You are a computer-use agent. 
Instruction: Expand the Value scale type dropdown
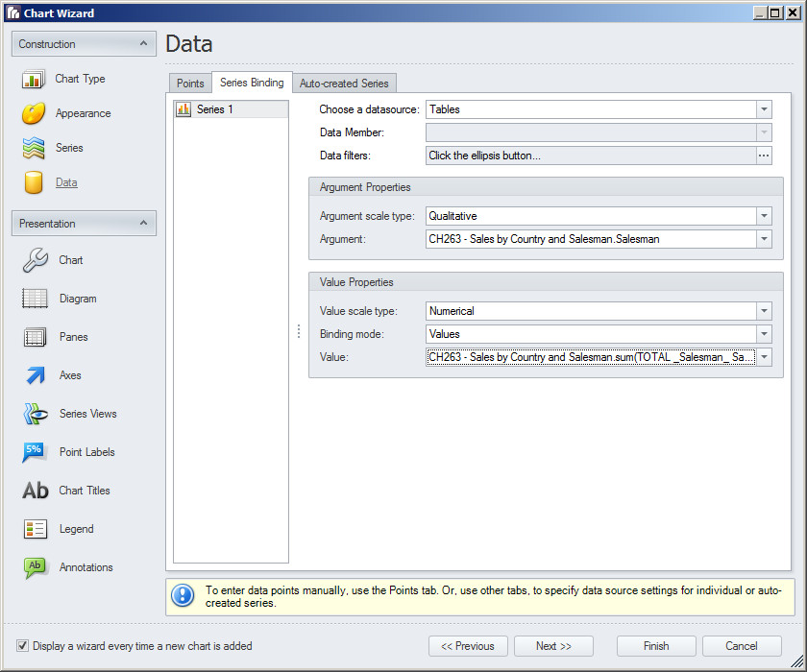(764, 311)
